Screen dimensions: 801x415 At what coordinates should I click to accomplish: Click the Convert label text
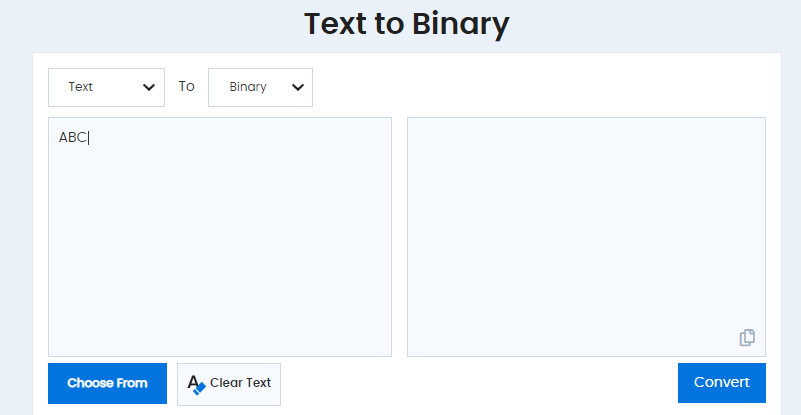tap(722, 382)
